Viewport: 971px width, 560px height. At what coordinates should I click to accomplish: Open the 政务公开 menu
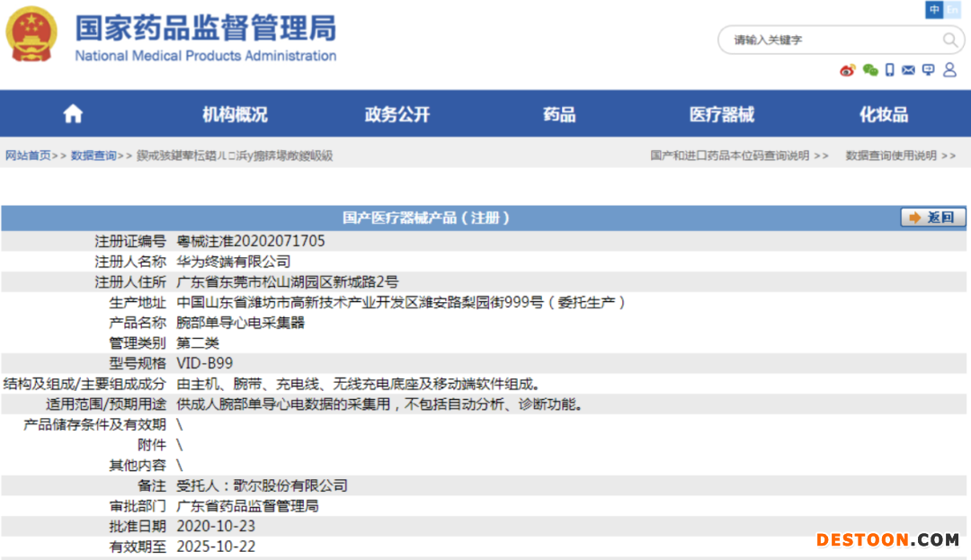396,114
